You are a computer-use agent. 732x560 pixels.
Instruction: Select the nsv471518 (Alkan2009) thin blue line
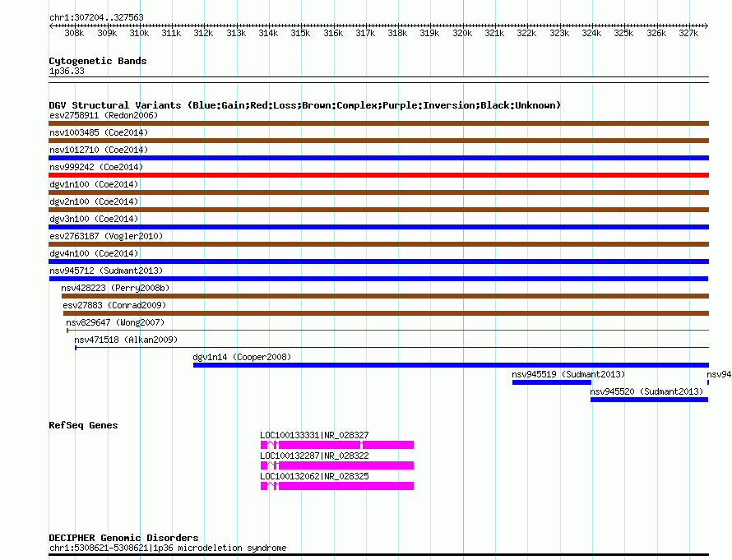click(x=392, y=348)
